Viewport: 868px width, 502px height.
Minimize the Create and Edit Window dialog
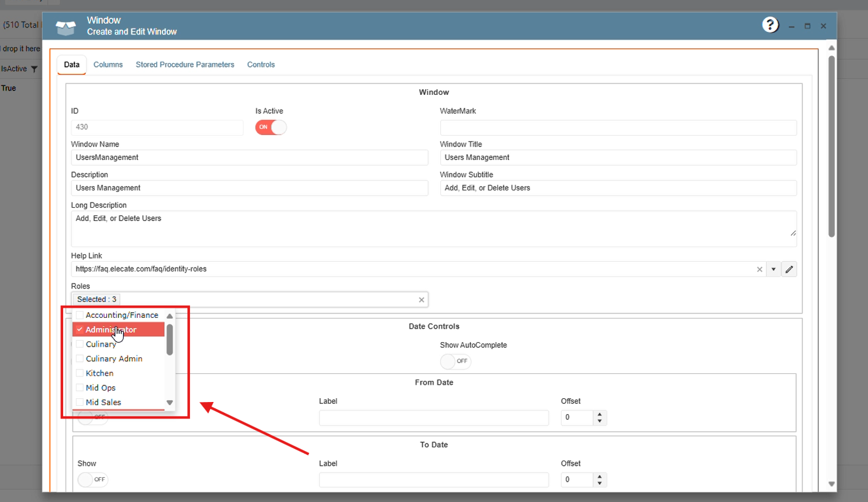click(x=792, y=26)
